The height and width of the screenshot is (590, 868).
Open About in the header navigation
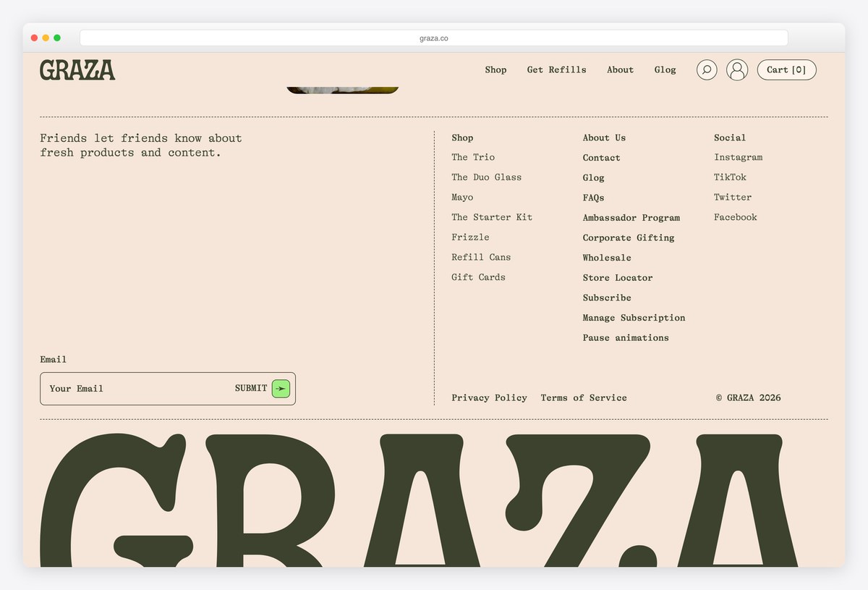click(620, 69)
